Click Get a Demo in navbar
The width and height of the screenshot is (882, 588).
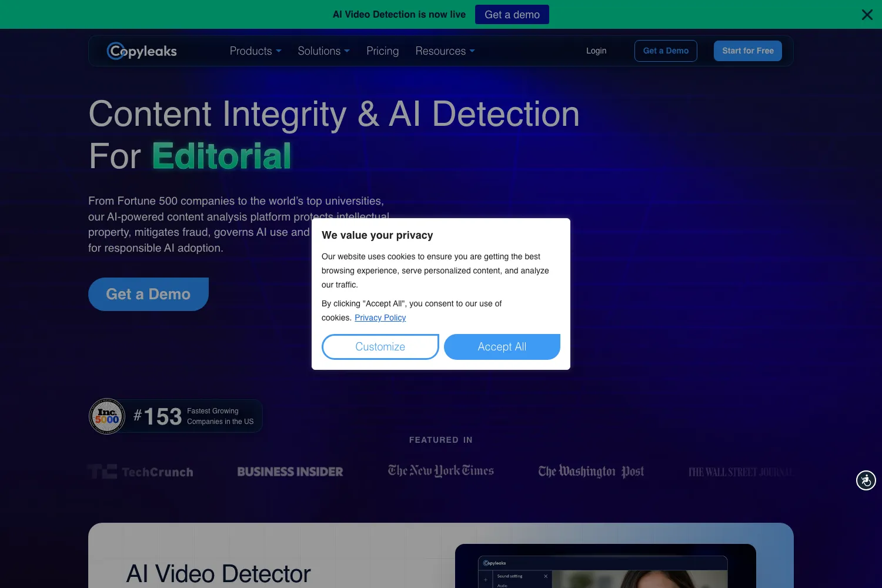tap(666, 51)
